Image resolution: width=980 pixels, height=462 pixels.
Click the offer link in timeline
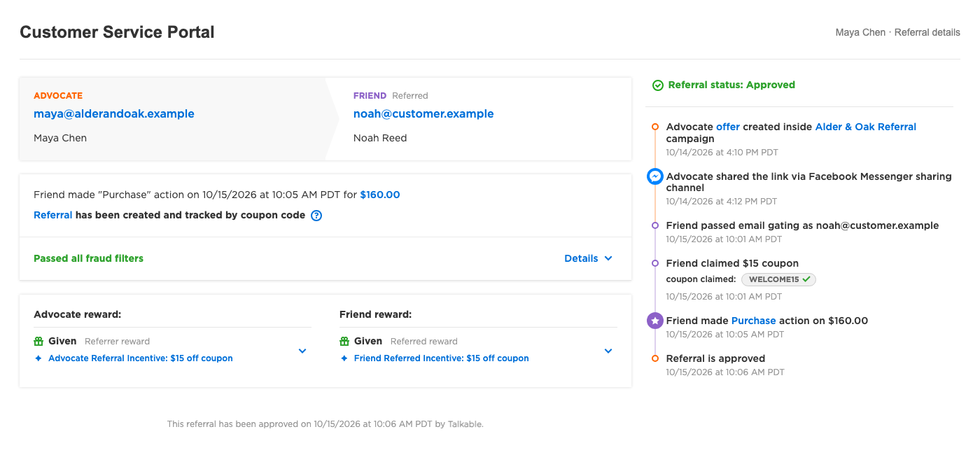click(728, 127)
